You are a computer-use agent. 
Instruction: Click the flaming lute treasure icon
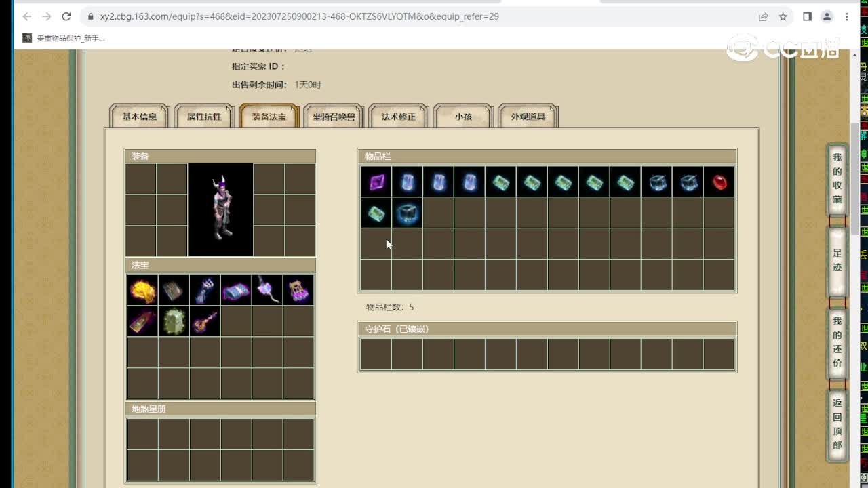click(x=205, y=321)
